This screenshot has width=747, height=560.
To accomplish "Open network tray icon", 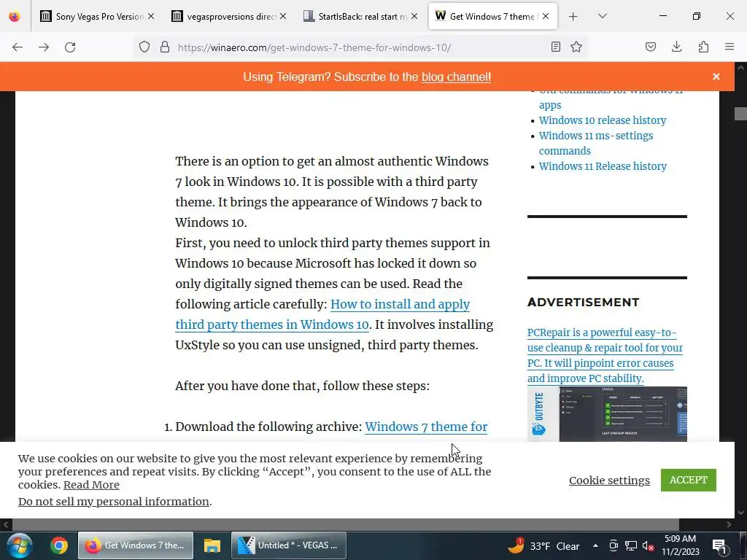I will pyautogui.click(x=631, y=545).
